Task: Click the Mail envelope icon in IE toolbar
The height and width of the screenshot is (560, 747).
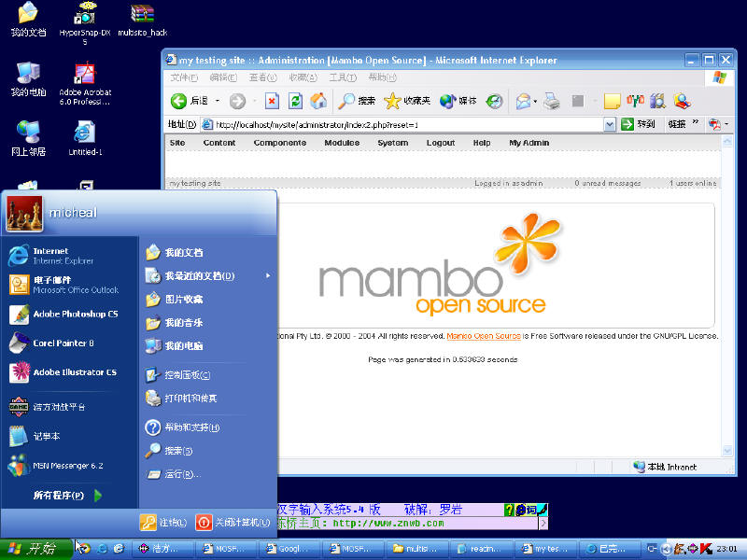Action: point(523,101)
